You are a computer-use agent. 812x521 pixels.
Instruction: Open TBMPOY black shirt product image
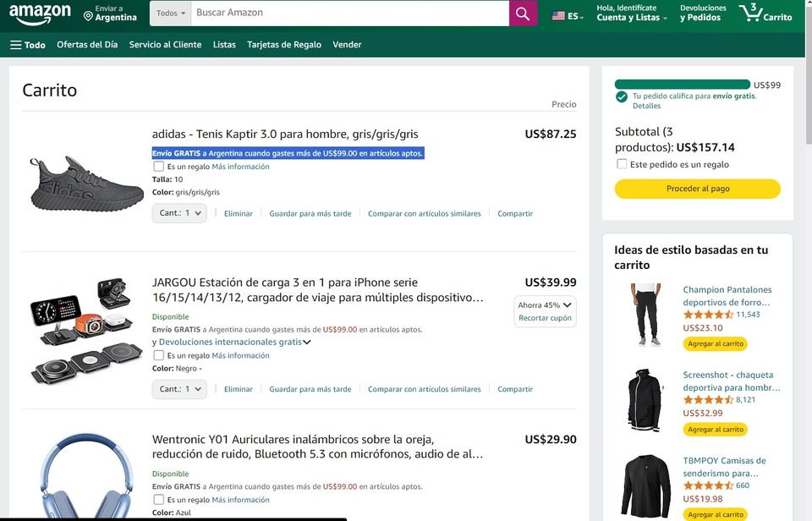point(646,485)
